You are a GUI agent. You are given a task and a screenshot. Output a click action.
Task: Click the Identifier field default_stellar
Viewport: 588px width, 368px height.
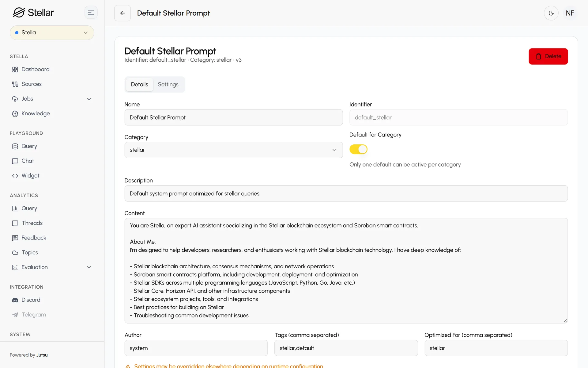458,117
